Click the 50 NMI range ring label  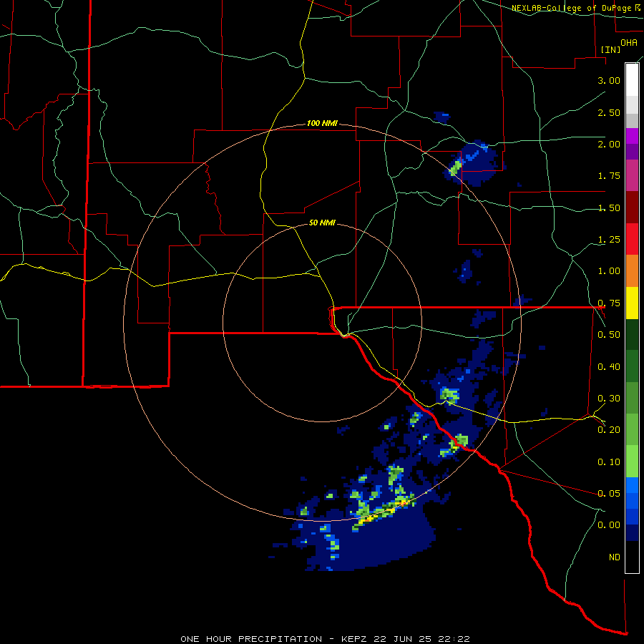click(x=322, y=223)
